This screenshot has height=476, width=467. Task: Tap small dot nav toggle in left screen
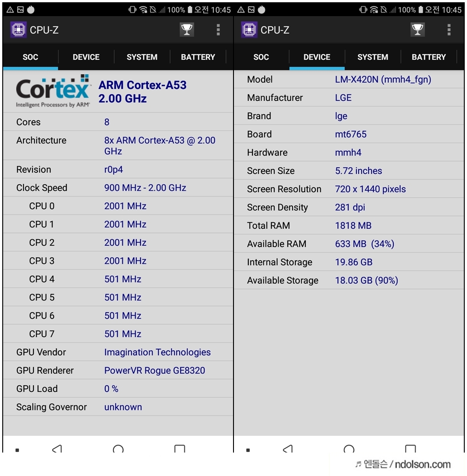(x=17, y=450)
